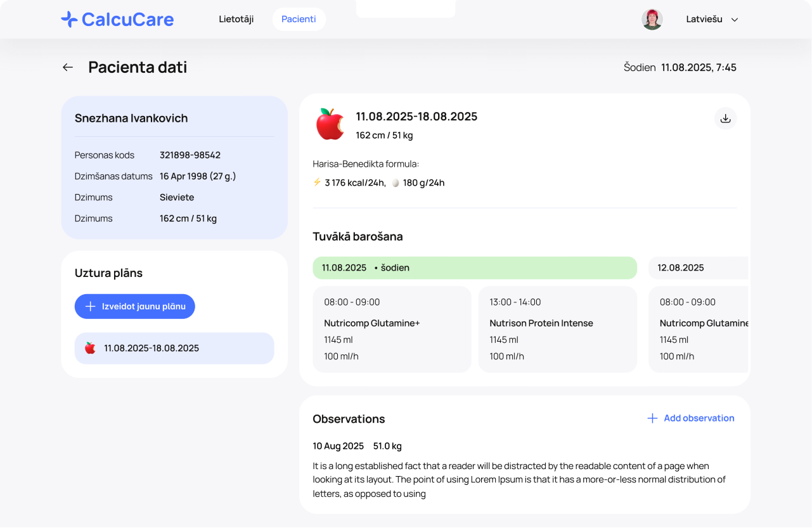
Task: Select the 11.08.2025-18.08.2025 plan entry
Action: pos(174,348)
